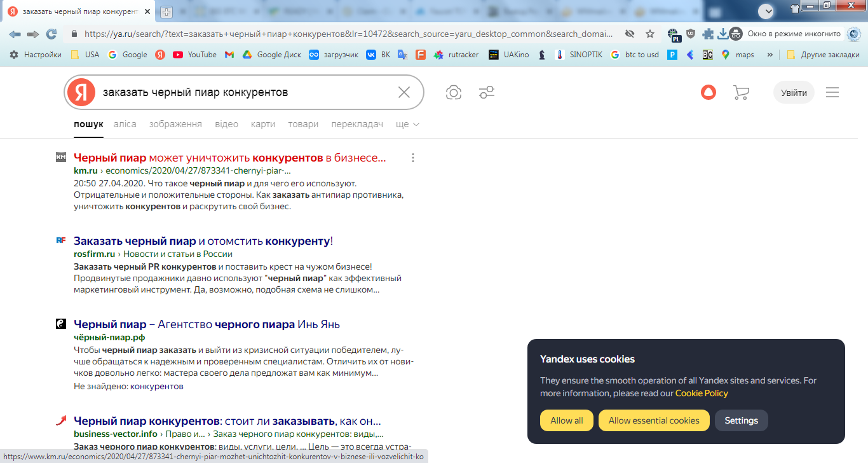Open the Alice assistant red icon

[708, 93]
